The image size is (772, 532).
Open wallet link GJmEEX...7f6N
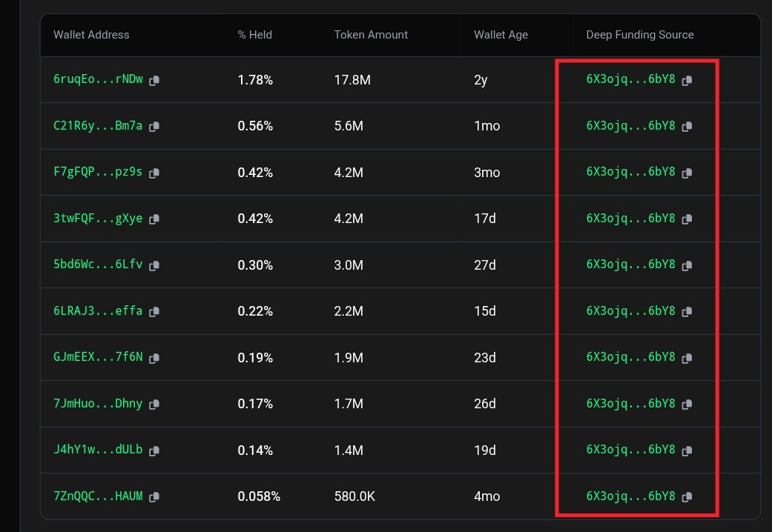click(x=98, y=357)
